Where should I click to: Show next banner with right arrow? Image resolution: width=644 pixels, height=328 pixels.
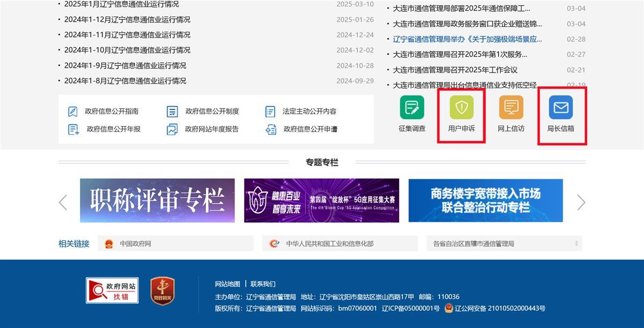(x=581, y=202)
